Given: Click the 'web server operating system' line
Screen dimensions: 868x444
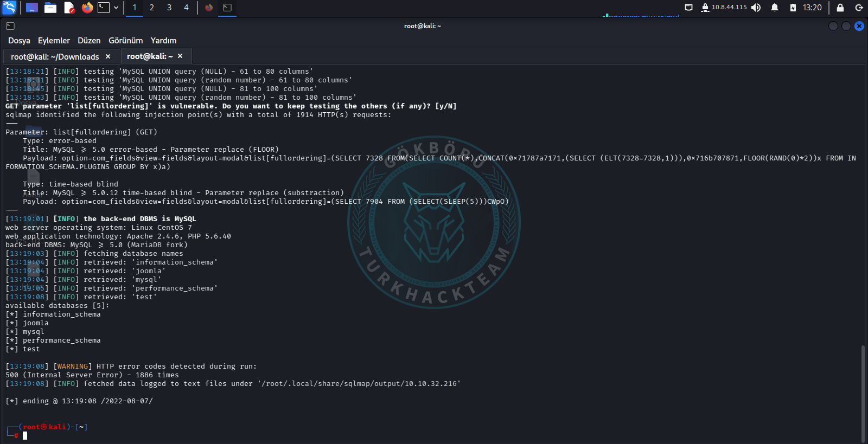Looking at the screenshot, I should (x=99, y=228).
